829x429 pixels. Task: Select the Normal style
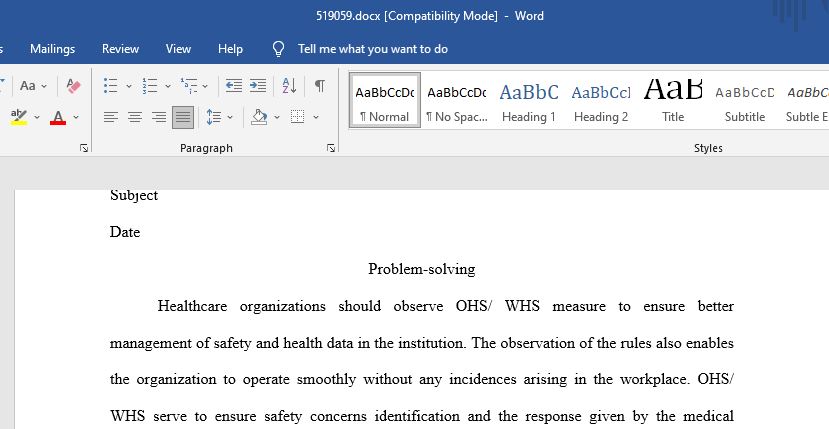[x=385, y=101]
